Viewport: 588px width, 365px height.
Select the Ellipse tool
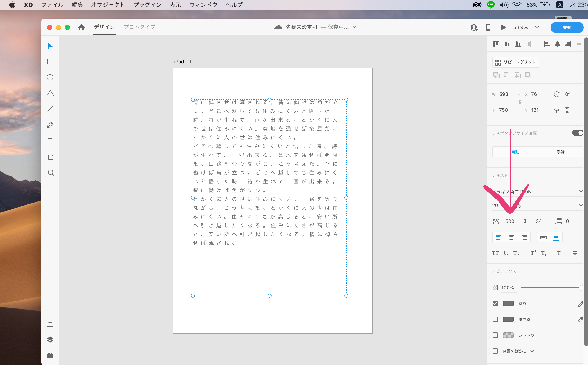[50, 77]
